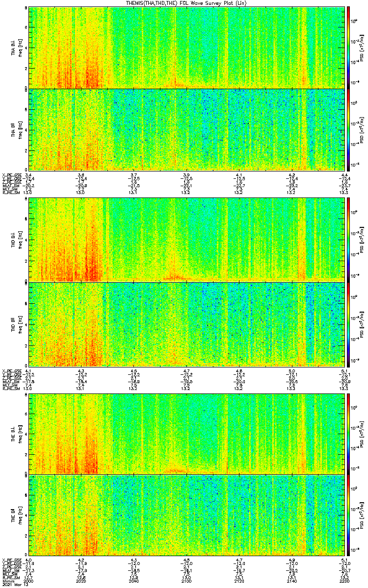Click the PSD units label beside THE B-parallel colorbar
The width and height of the screenshot is (368, 588).
pyautogui.click(x=362, y=514)
